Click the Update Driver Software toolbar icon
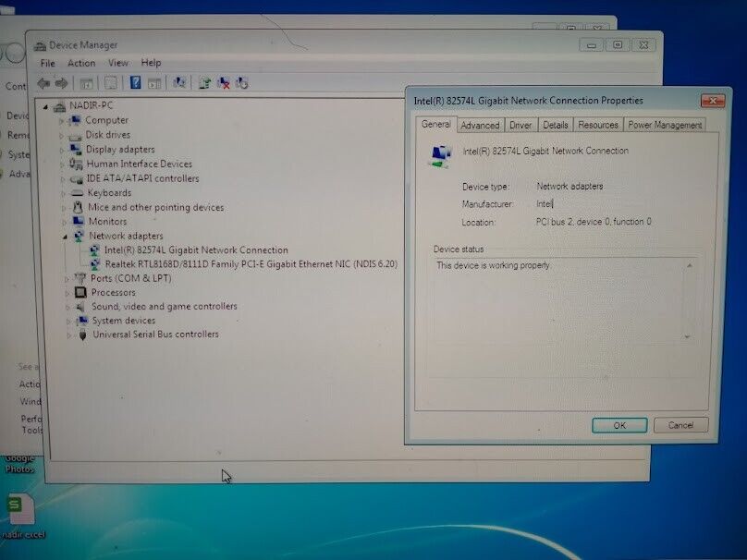Viewport: 747px width, 560px height. point(204,83)
